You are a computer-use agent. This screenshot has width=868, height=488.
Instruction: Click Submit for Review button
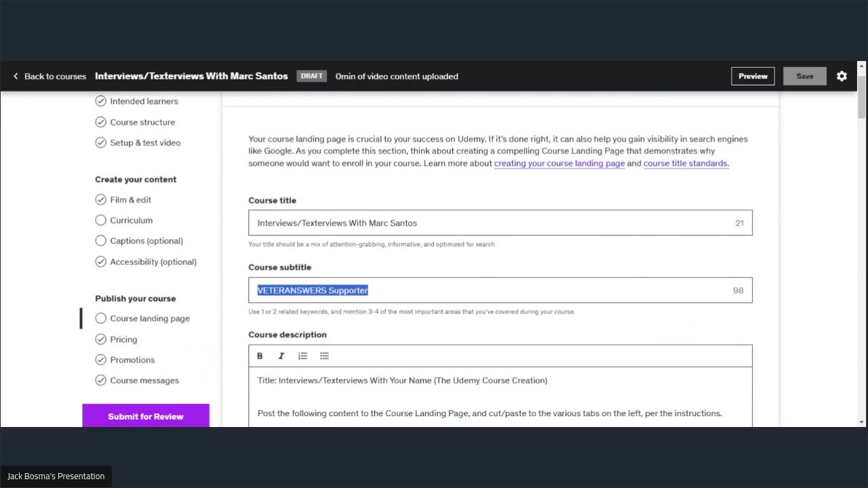[146, 416]
